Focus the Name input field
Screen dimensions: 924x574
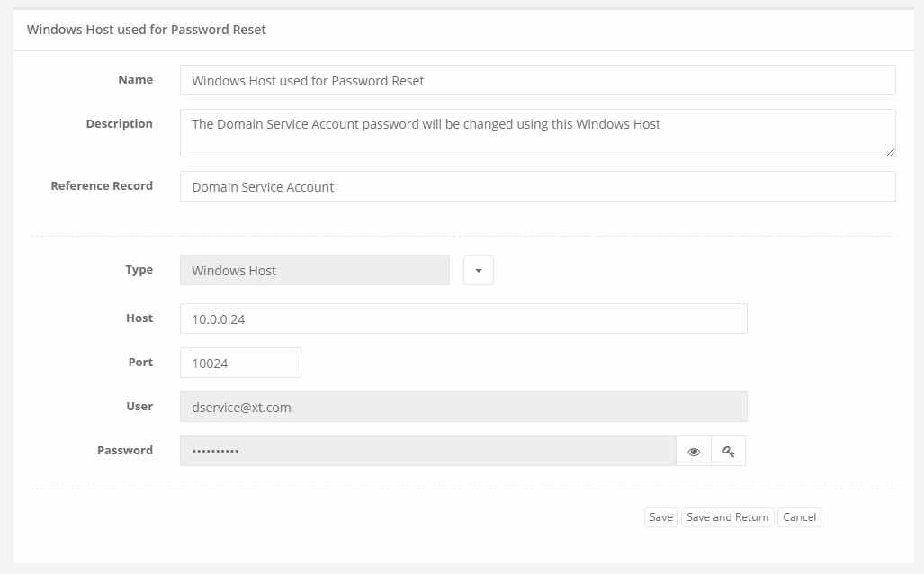[x=537, y=80]
